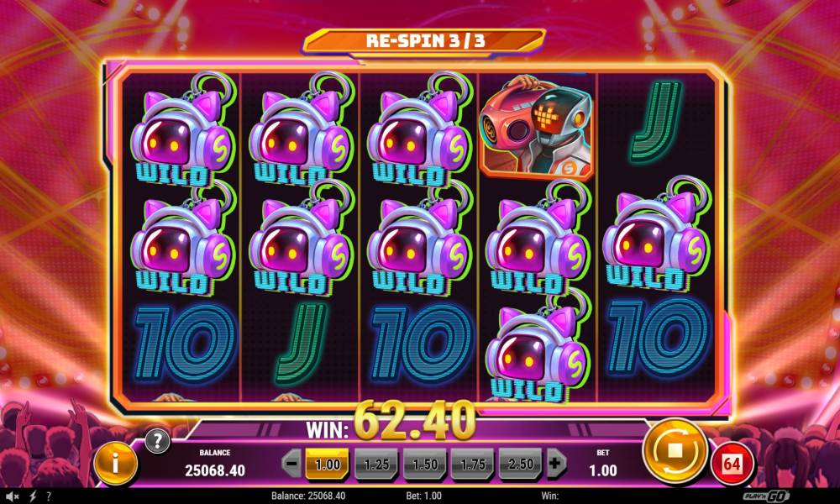The width and height of the screenshot is (840, 504).
Task: Click the Play'n GO logo
Action: pos(765,496)
